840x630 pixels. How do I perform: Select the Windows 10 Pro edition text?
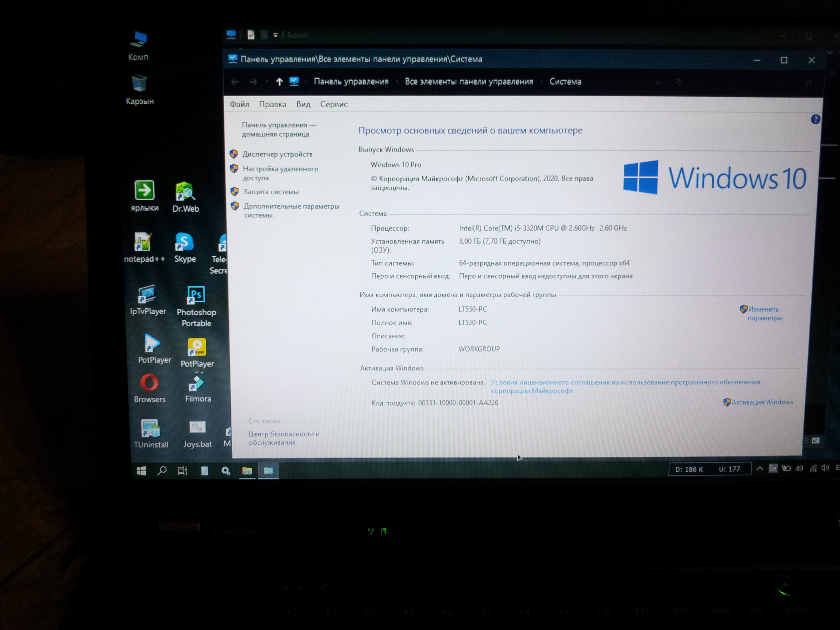click(396, 165)
